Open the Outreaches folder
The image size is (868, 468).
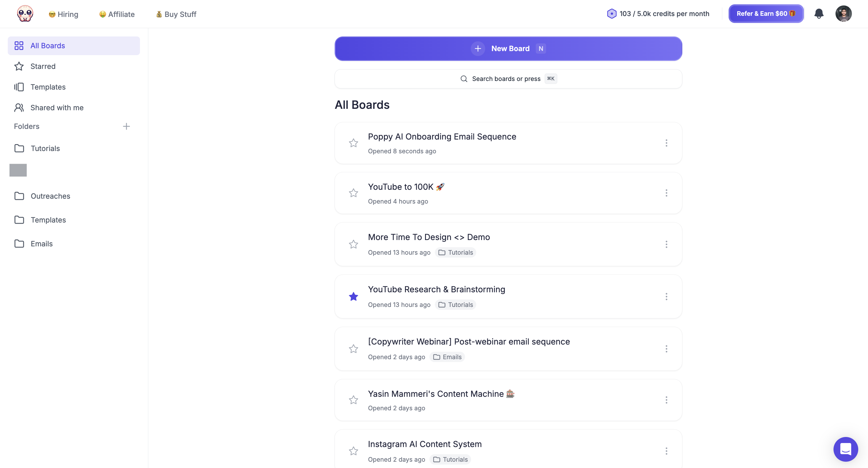[50, 196]
